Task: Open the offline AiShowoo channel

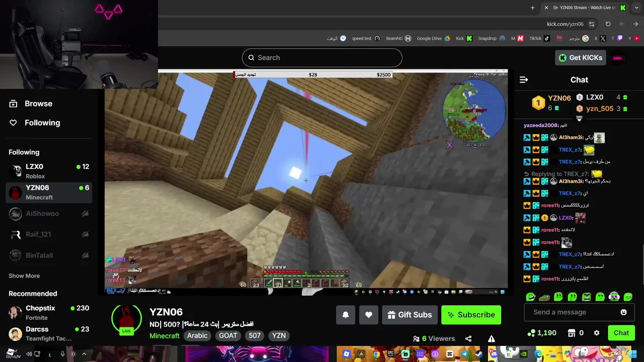Action: pyautogui.click(x=49, y=214)
